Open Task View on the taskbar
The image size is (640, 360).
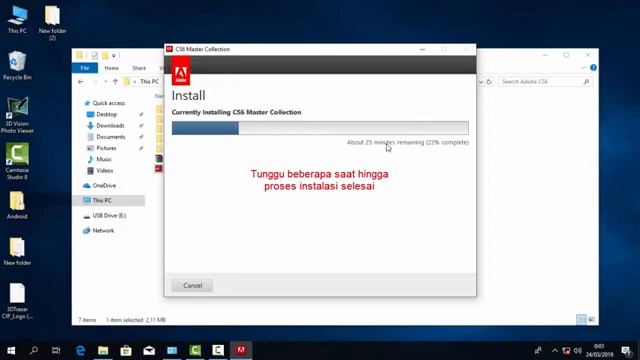click(x=56, y=350)
